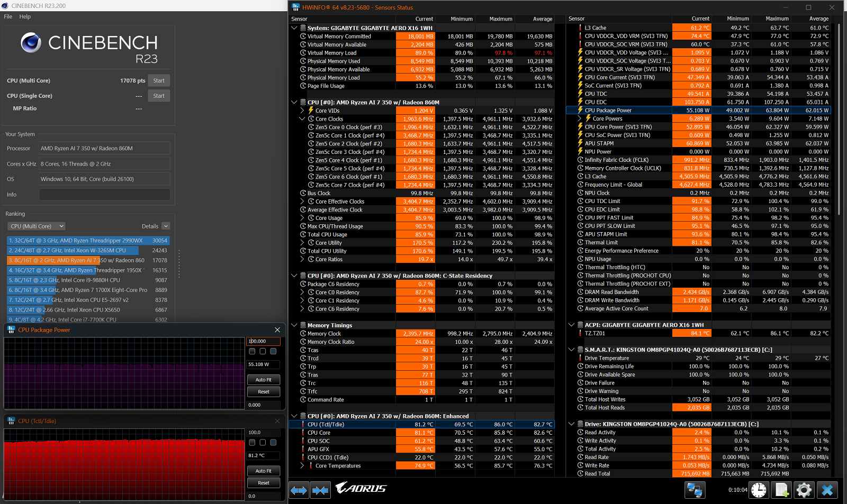
Task: Select the AMD Ryzen Threadripper 2990WX ranking row
Action: click(x=88, y=240)
